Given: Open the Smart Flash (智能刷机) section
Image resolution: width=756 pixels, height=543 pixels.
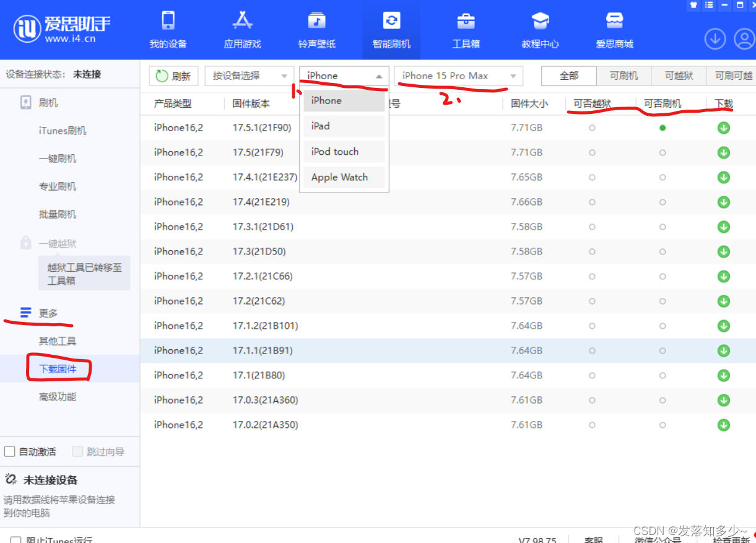Looking at the screenshot, I should 391,30.
